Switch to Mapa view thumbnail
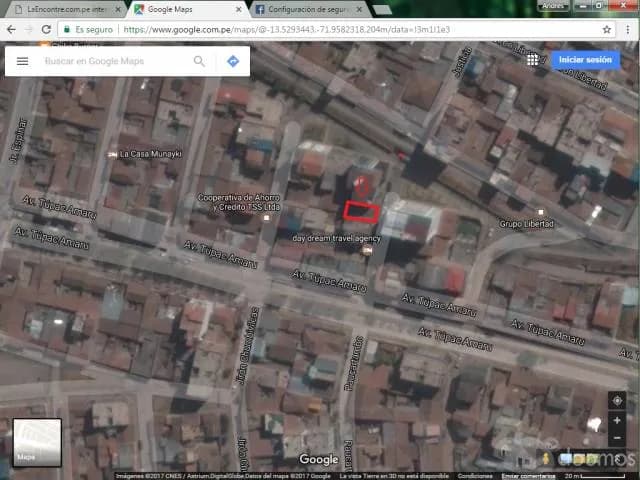The image size is (640, 480). (x=37, y=442)
